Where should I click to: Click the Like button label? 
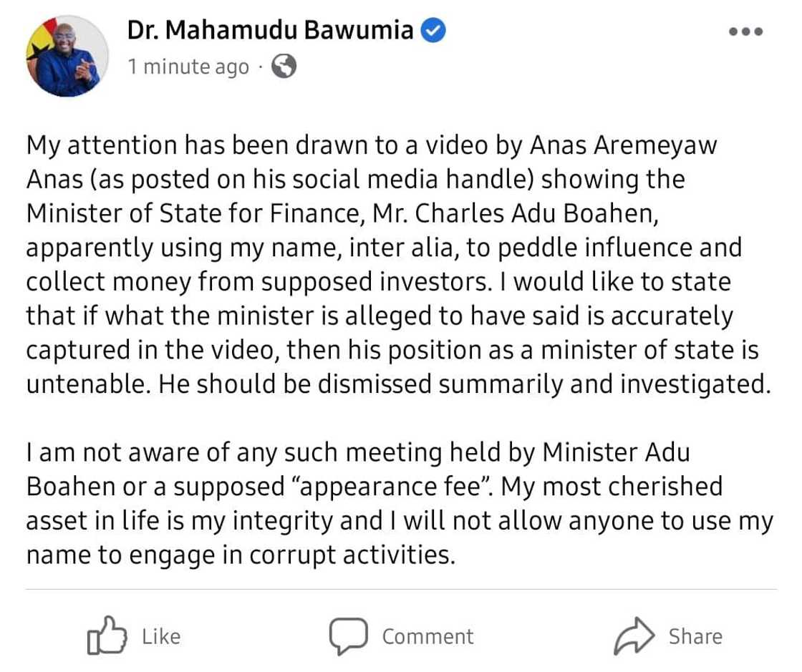(161, 636)
